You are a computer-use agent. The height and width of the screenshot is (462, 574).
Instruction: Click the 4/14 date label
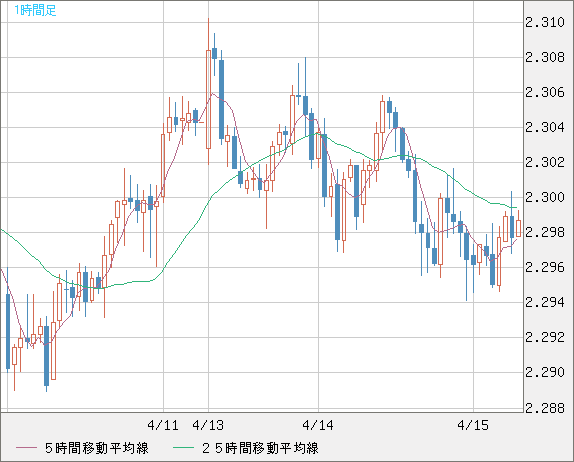tap(318, 425)
